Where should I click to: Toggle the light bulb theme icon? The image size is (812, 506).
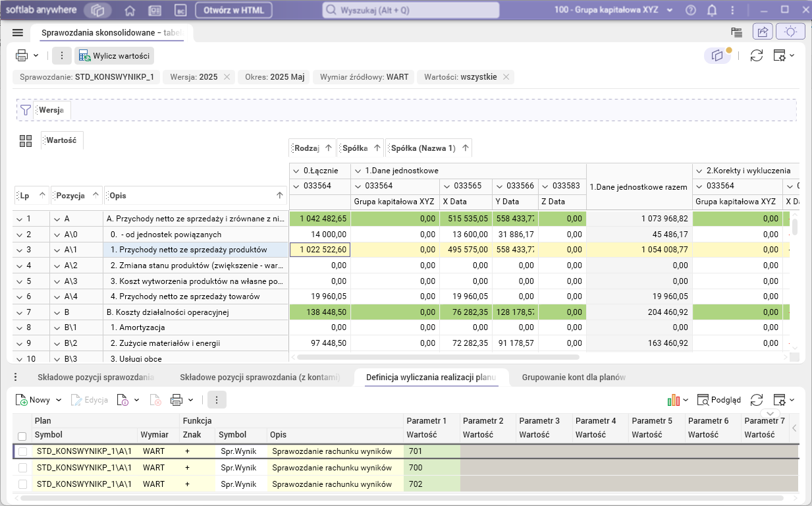pyautogui.click(x=790, y=32)
